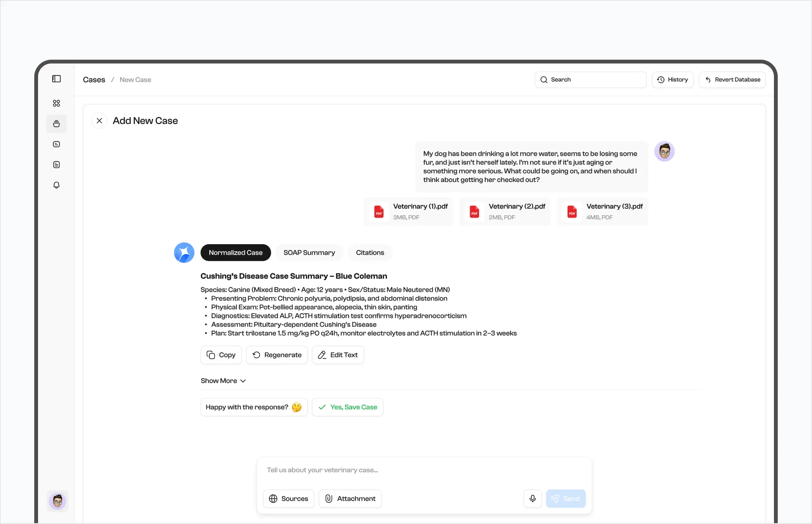The image size is (812, 524).
Task: Click the PDF icon of Veterinary (2).pdf
Action: [x=475, y=212]
